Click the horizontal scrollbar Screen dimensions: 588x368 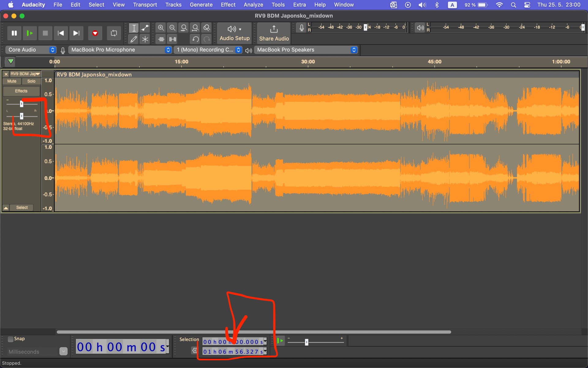coord(254,332)
